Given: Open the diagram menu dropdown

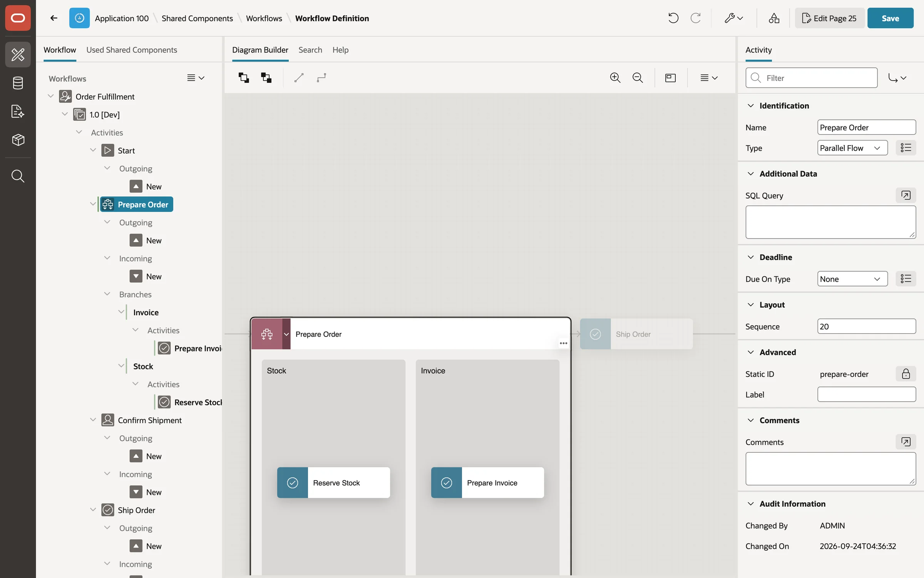Looking at the screenshot, I should point(709,78).
